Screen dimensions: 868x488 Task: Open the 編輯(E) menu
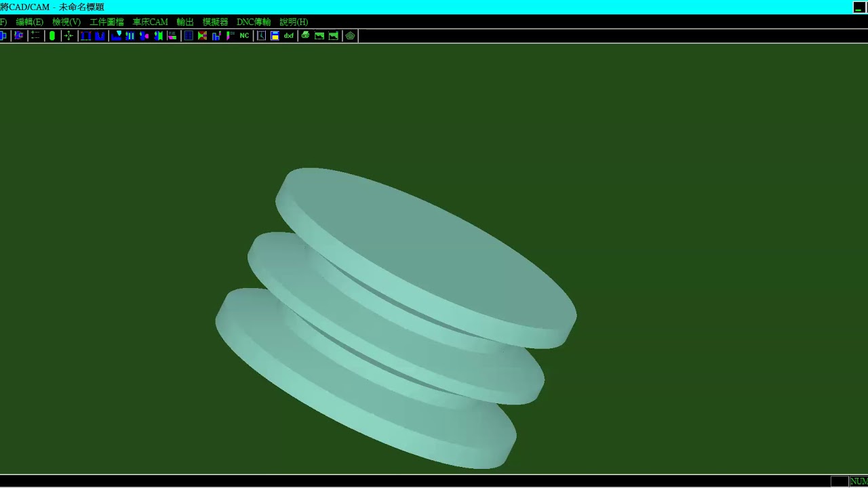(x=29, y=22)
